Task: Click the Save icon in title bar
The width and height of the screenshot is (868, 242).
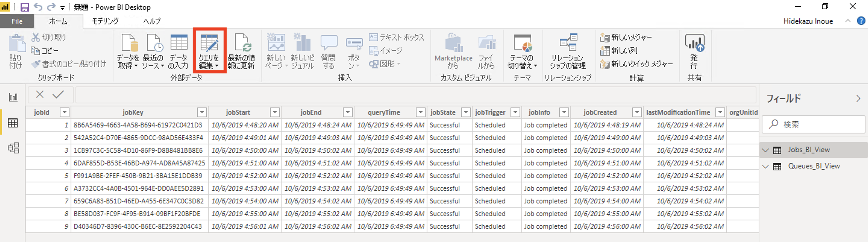Action: [x=25, y=7]
